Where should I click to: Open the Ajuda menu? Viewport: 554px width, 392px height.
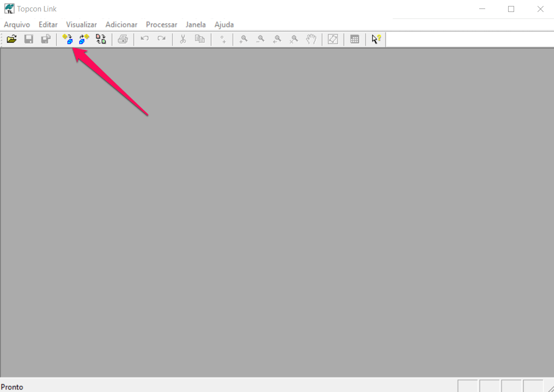pos(224,25)
